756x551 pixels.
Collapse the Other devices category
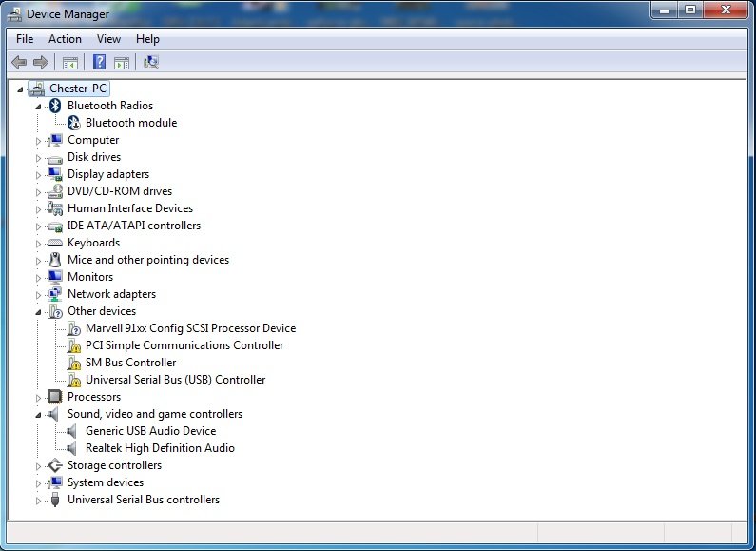[39, 312]
